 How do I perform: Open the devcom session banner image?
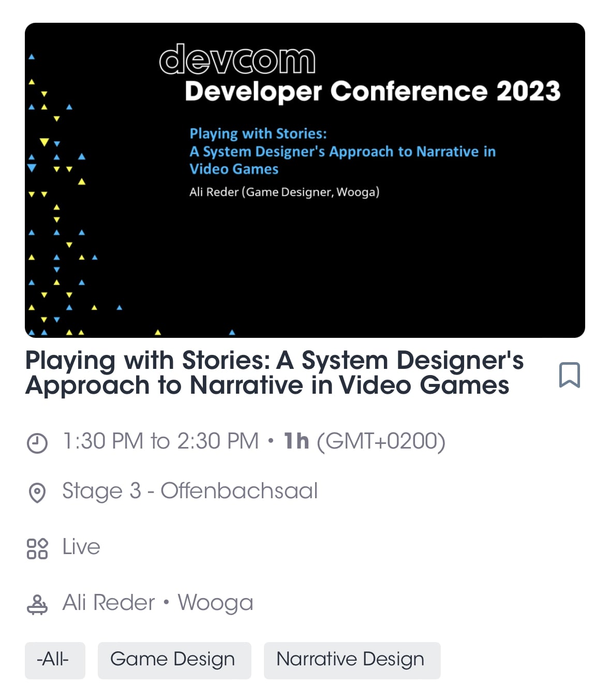click(x=305, y=180)
